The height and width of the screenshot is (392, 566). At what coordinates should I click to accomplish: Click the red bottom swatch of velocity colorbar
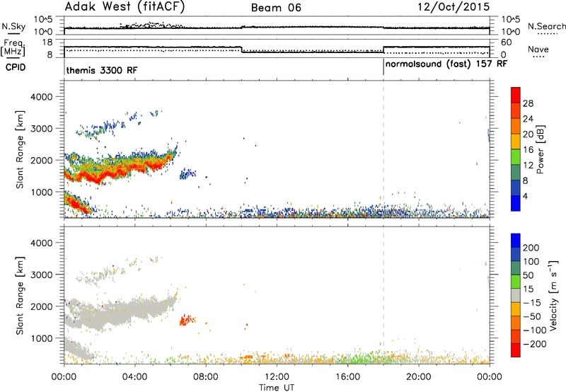516,350
